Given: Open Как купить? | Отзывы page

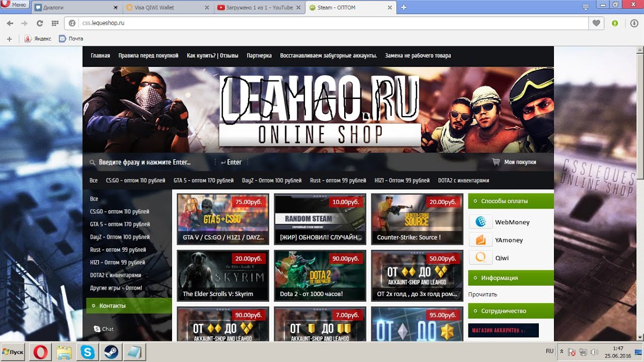Looking at the screenshot, I should [x=212, y=56].
